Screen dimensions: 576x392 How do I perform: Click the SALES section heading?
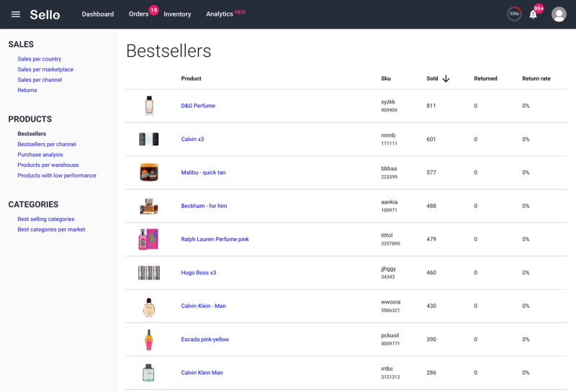click(21, 45)
